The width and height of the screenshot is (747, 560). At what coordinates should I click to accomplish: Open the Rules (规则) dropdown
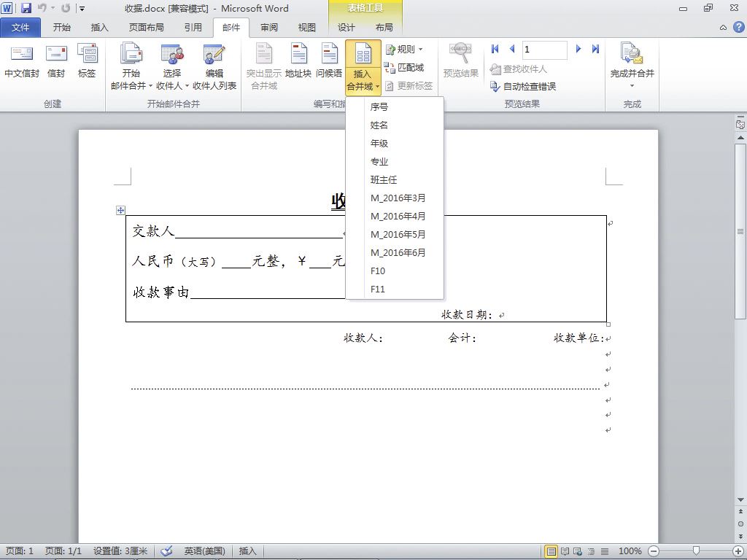404,49
